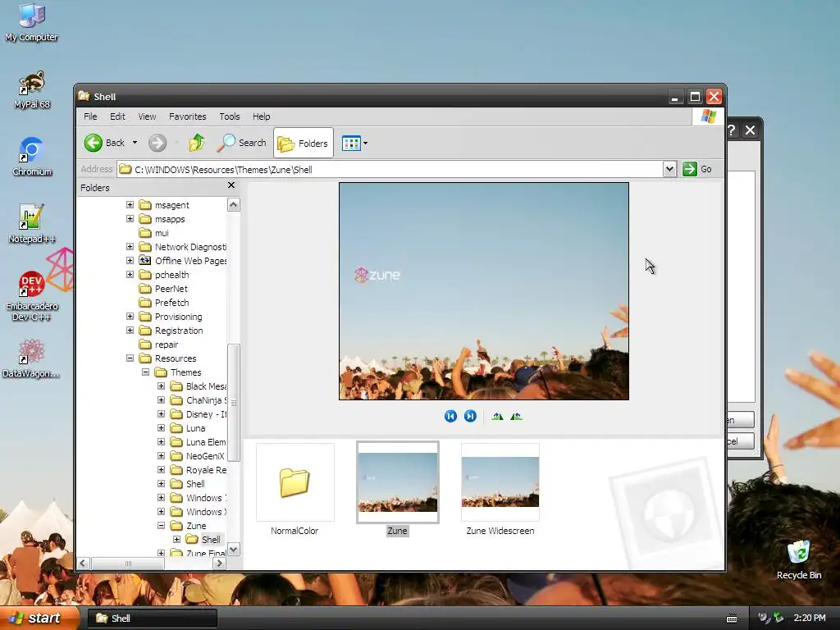
Task: Open Chromium desktop icon
Action: (x=32, y=157)
